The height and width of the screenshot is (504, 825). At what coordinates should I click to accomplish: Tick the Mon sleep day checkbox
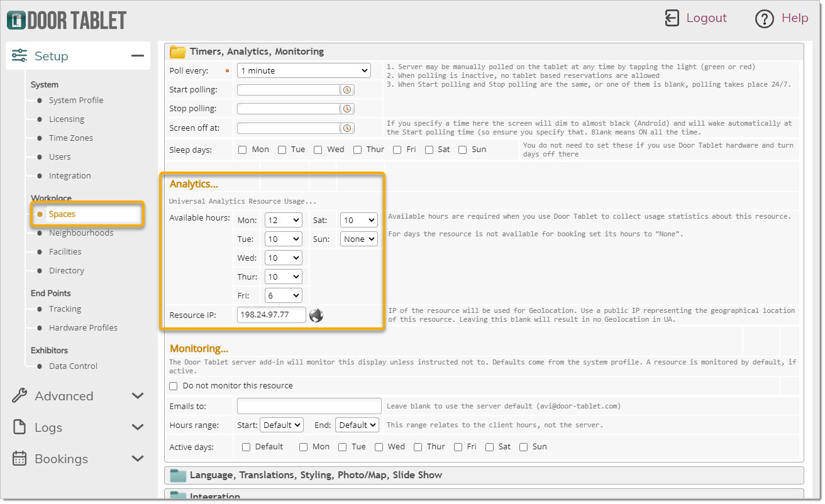(243, 150)
